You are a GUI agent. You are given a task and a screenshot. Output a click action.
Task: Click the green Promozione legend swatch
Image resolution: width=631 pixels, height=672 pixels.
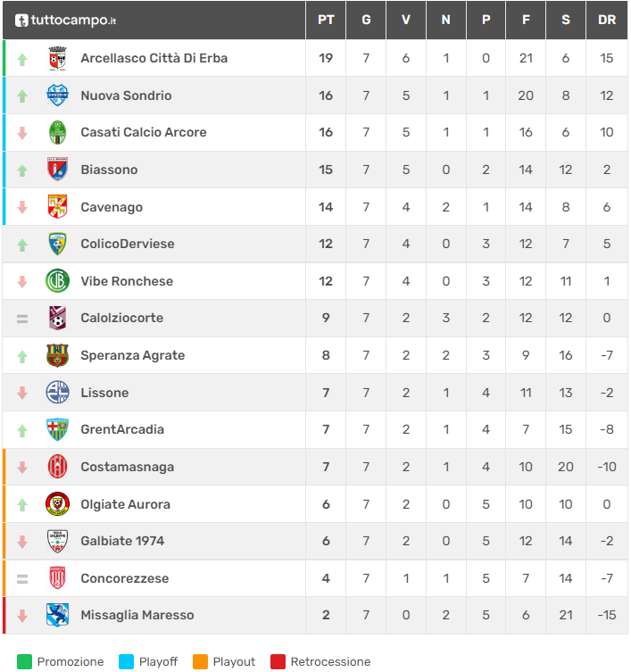pyautogui.click(x=24, y=661)
